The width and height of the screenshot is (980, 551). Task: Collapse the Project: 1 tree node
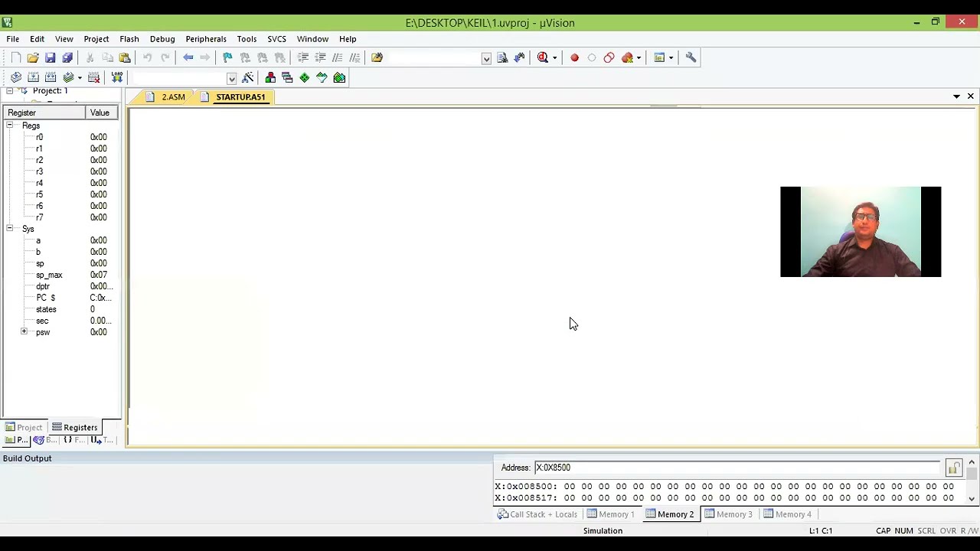click(x=9, y=90)
